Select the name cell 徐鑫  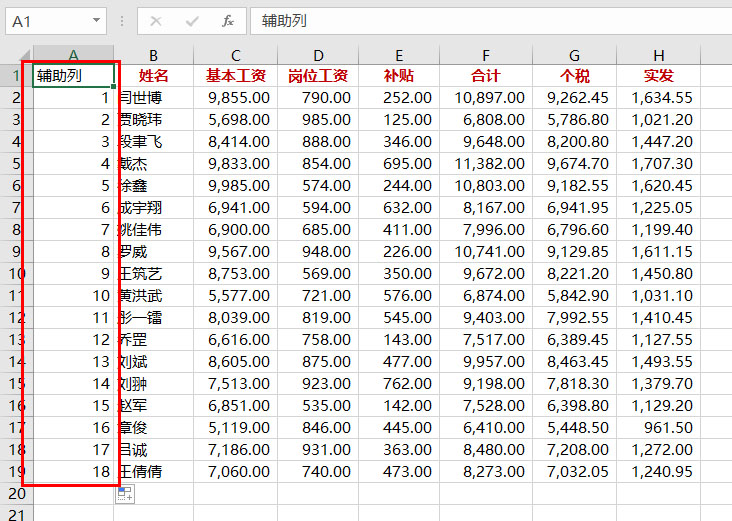154,185
